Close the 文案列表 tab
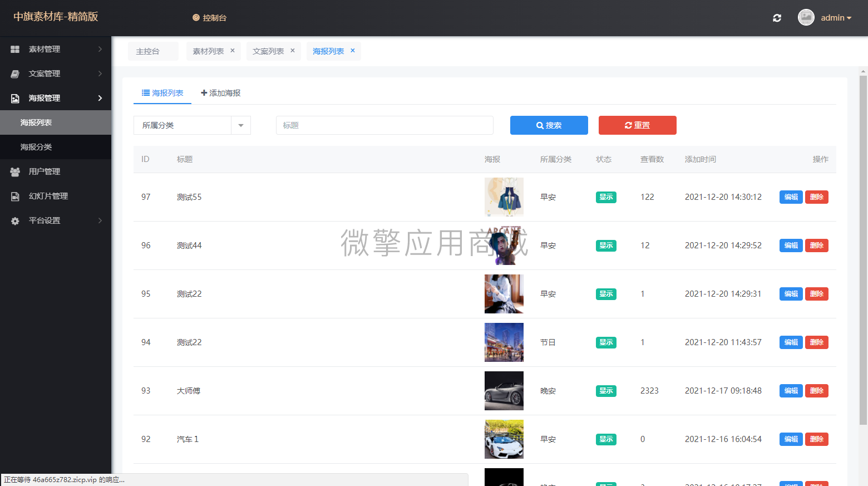Image resolution: width=868 pixels, height=486 pixels. tap(293, 51)
